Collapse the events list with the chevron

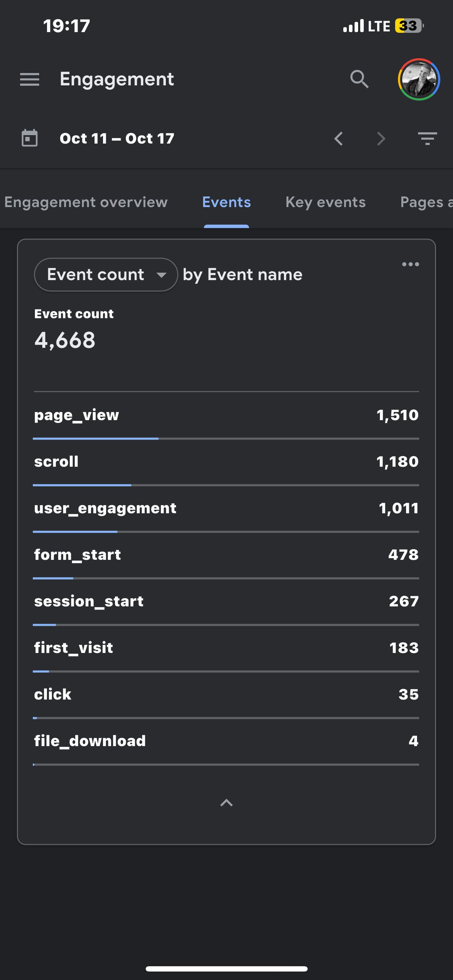(x=227, y=803)
